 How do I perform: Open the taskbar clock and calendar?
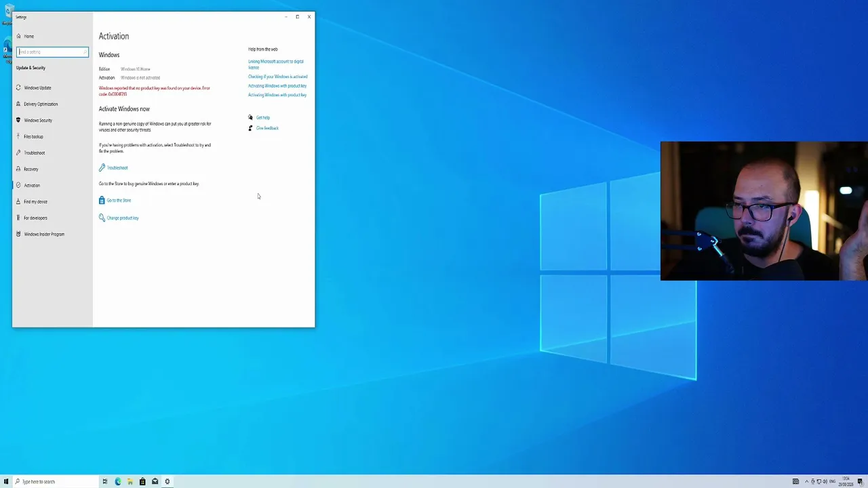(846, 481)
